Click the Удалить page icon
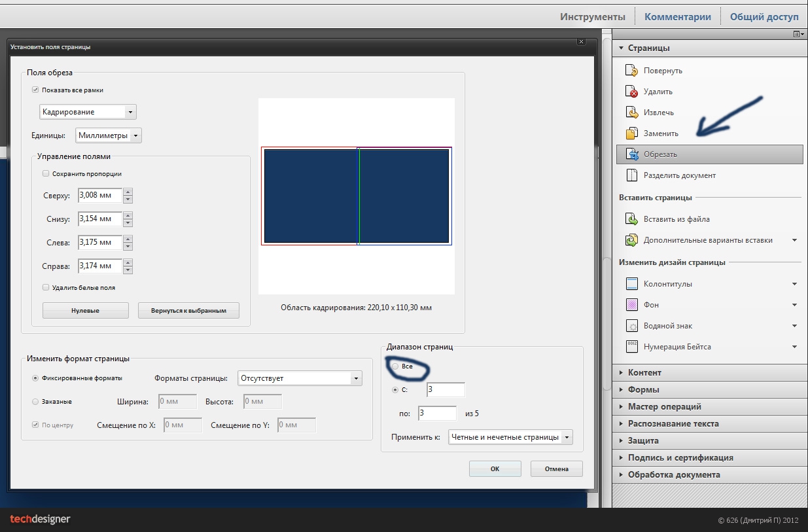The width and height of the screenshot is (808, 532). 631,92
